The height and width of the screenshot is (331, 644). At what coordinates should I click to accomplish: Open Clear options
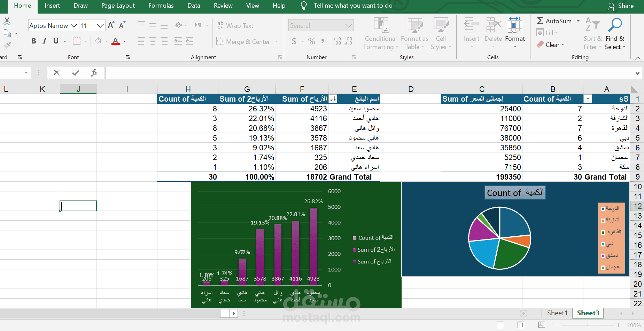(x=550, y=45)
